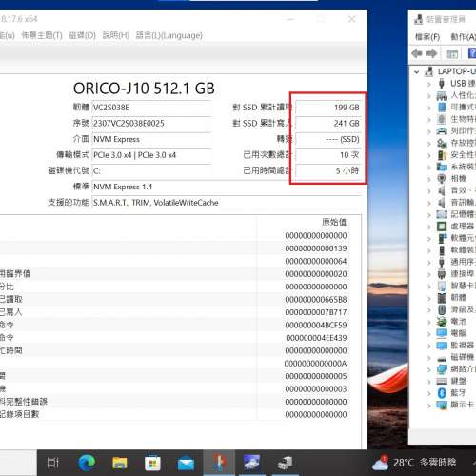Click the power on count value 10 次
This screenshot has width=476, height=476.
click(x=328, y=155)
